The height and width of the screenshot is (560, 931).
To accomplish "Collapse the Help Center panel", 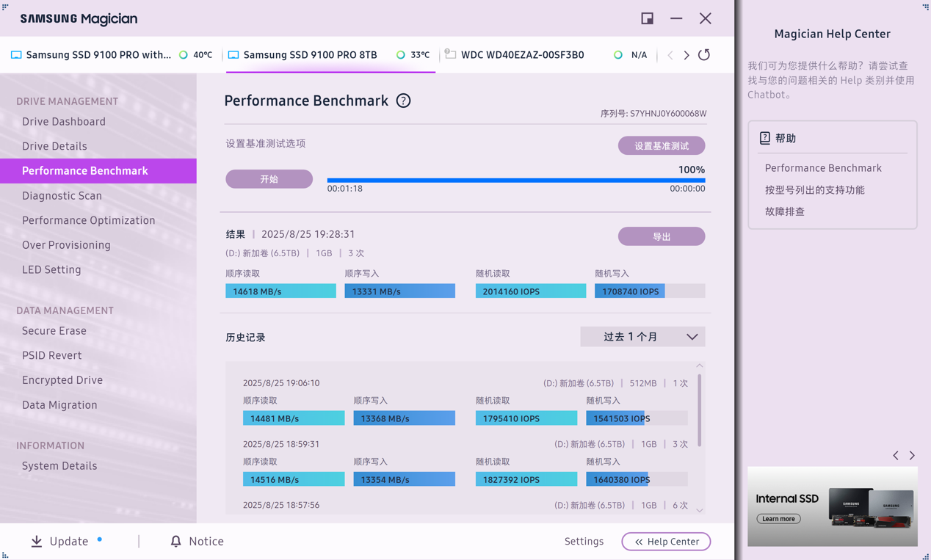I will [666, 542].
